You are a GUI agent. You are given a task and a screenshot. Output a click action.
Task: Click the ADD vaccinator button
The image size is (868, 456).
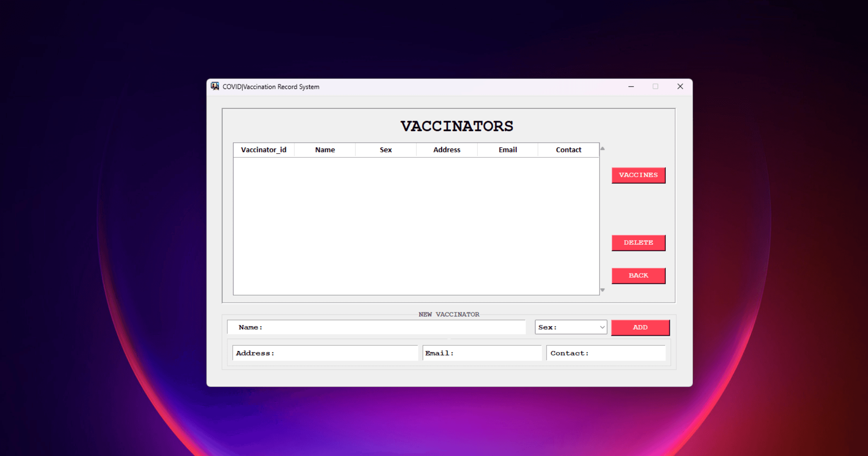point(640,328)
